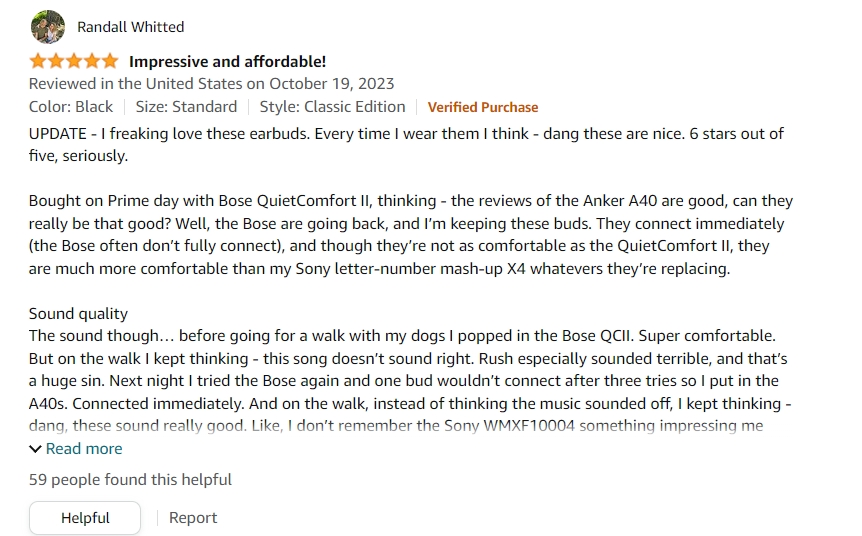Click the review date October 19, 2023
This screenshot has height=536, width=862.
331,84
